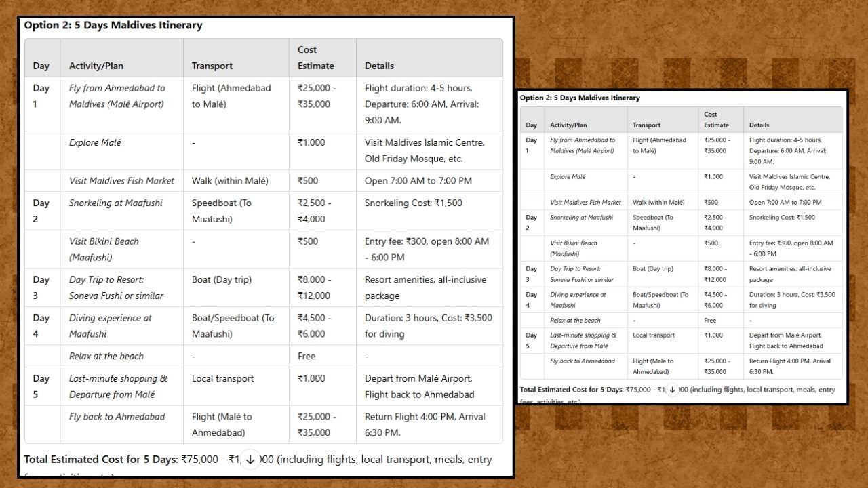This screenshot has height=488, width=868.
Task: Select 'Flight duration: 4-5 hours' details in the larger table
Action: pos(422,104)
